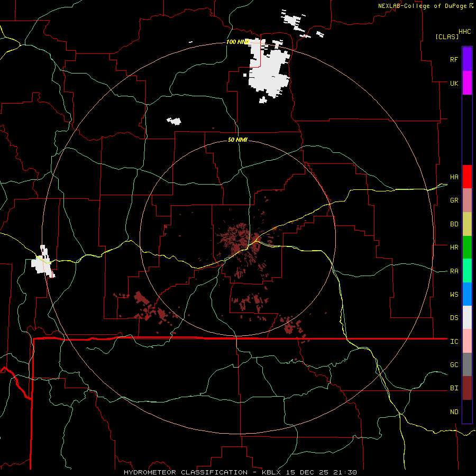Image resolution: width=476 pixels, height=476 pixels.
Task: Select the BD yellow-olive legend swatch
Action: pos(467,224)
